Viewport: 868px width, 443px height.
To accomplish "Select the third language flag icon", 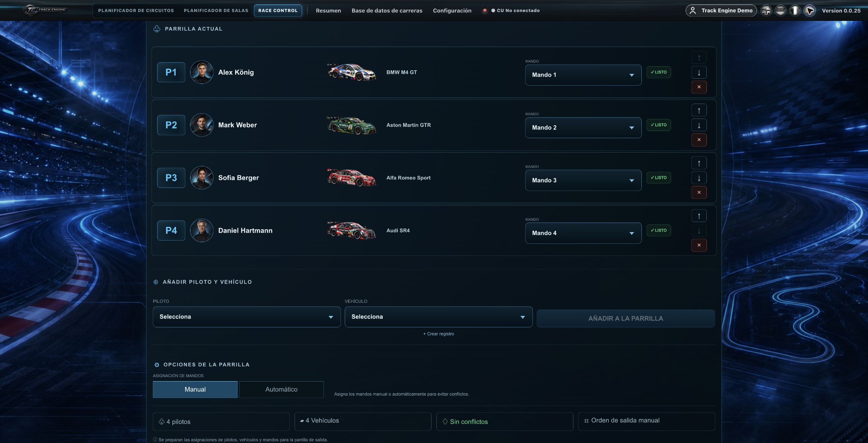I will click(x=795, y=10).
